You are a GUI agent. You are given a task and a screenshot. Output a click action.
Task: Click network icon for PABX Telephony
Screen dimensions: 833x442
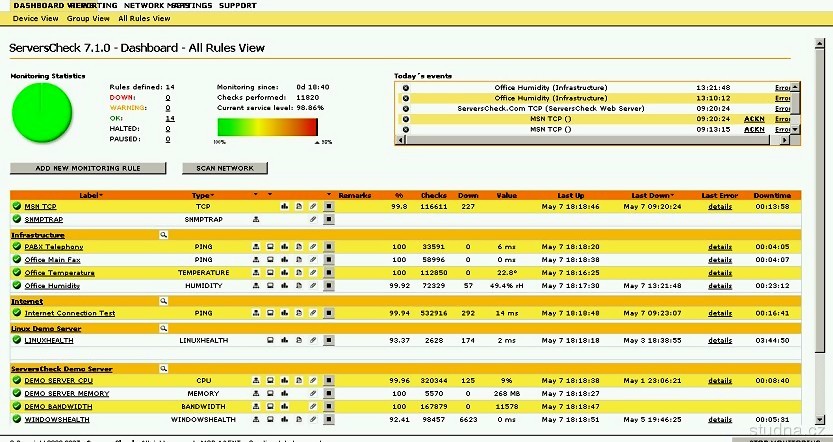coord(256,246)
